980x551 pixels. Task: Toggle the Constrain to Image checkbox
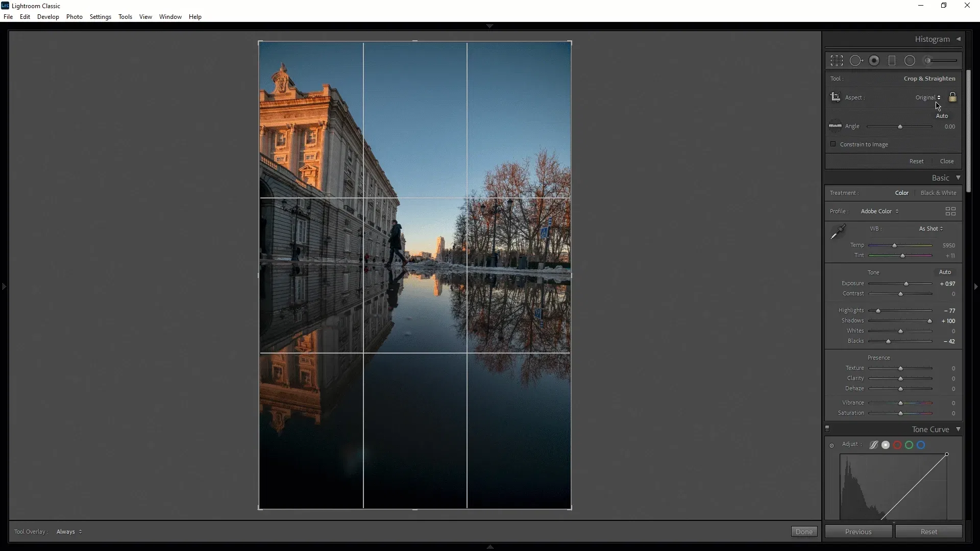pyautogui.click(x=832, y=144)
